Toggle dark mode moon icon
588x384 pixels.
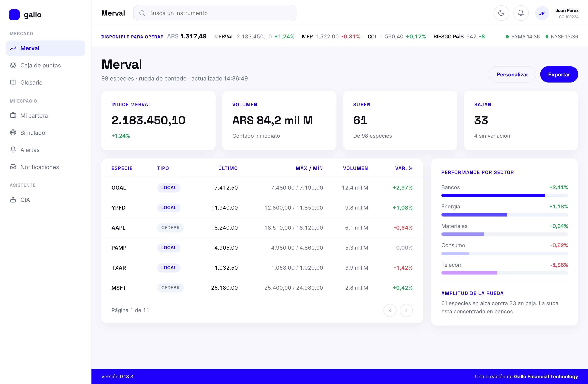pyautogui.click(x=501, y=13)
